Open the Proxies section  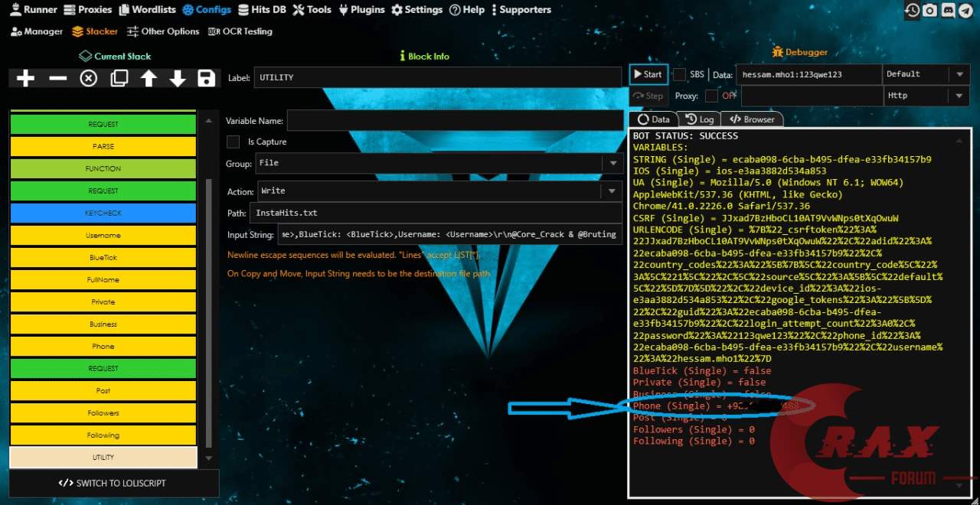click(x=88, y=10)
